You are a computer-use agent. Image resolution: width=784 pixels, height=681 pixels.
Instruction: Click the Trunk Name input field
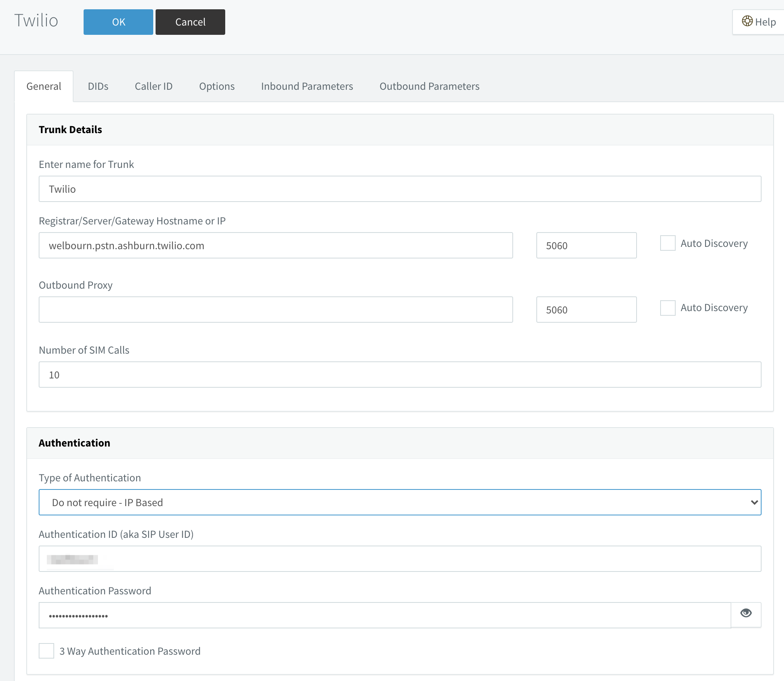tap(400, 188)
